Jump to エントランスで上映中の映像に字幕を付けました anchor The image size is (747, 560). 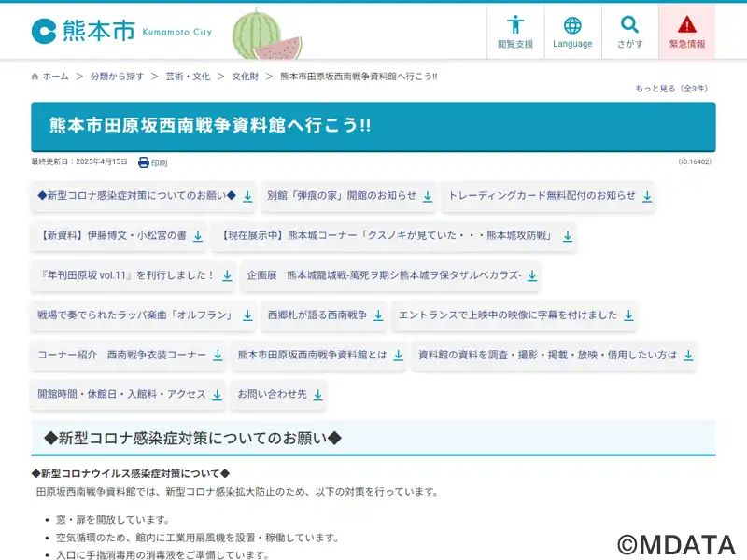click(515, 315)
